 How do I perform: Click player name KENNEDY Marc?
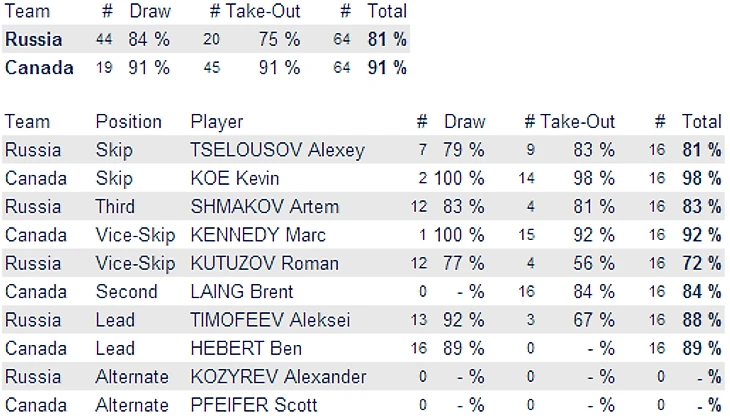[258, 236]
